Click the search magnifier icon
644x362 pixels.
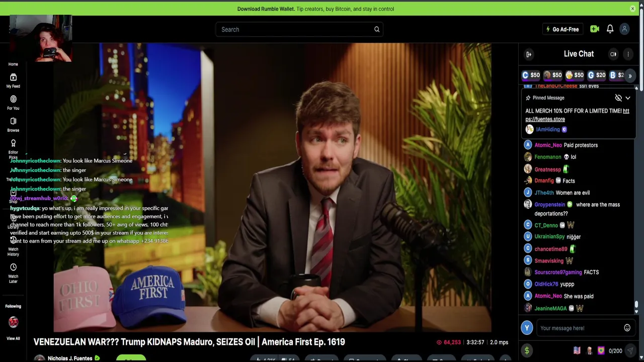(376, 29)
